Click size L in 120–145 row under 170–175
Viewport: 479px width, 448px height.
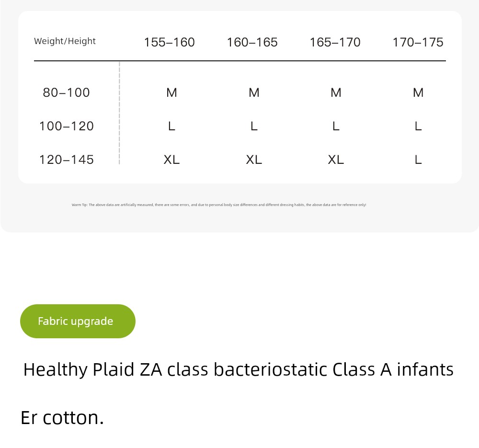tap(418, 160)
